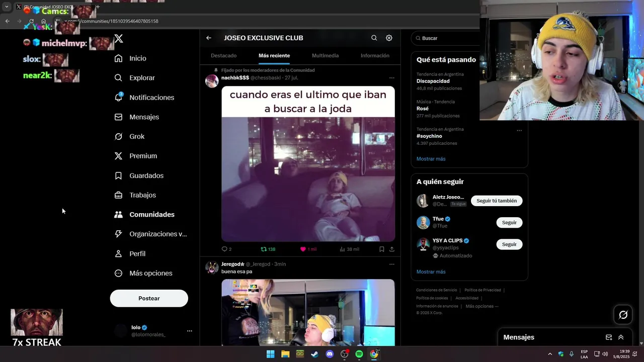Follow YSY A CLIPS with Seguir button
Viewport: 644px width, 362px height.
pyautogui.click(x=509, y=244)
